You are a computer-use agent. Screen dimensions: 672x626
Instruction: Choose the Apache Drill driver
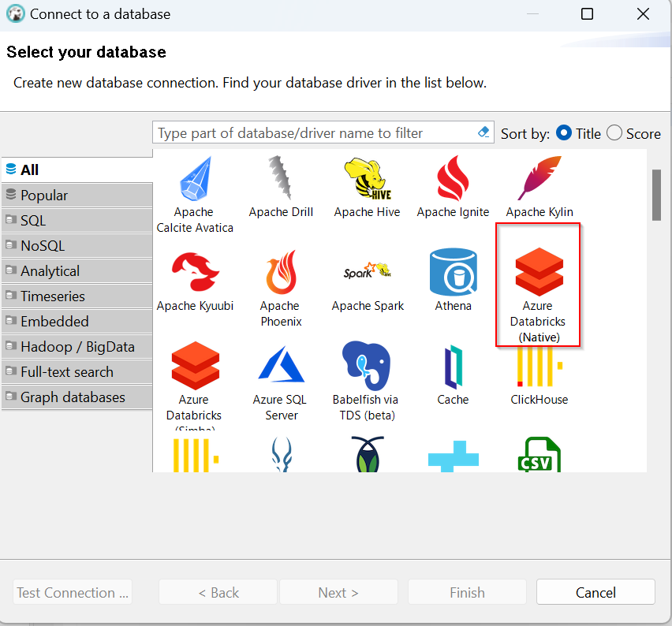coord(281,178)
